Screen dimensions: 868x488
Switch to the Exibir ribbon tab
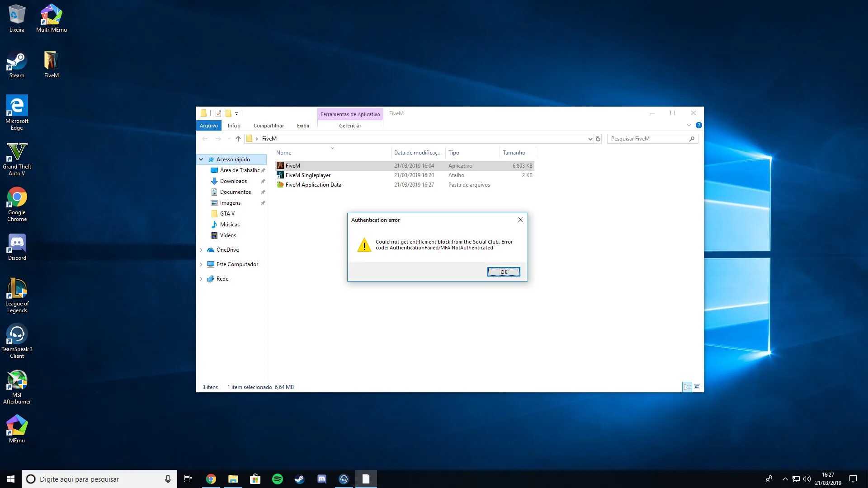point(303,126)
